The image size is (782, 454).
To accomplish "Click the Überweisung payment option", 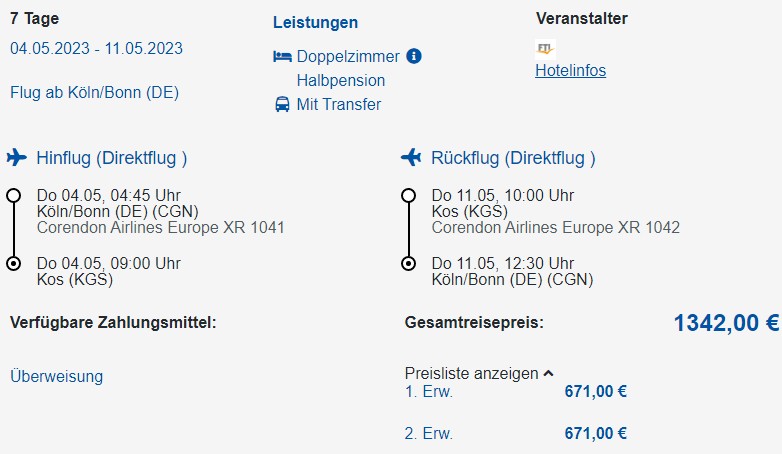I will click(x=56, y=376).
